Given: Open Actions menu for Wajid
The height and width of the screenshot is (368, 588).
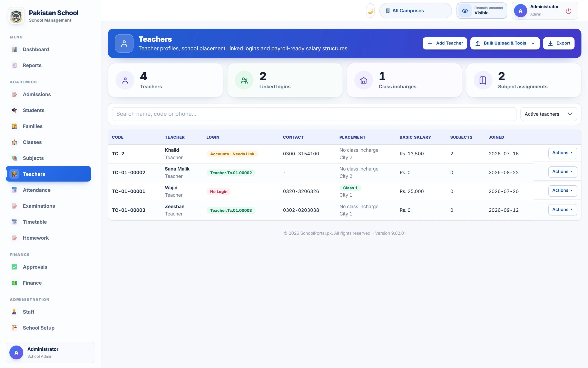Looking at the screenshot, I should (562, 191).
